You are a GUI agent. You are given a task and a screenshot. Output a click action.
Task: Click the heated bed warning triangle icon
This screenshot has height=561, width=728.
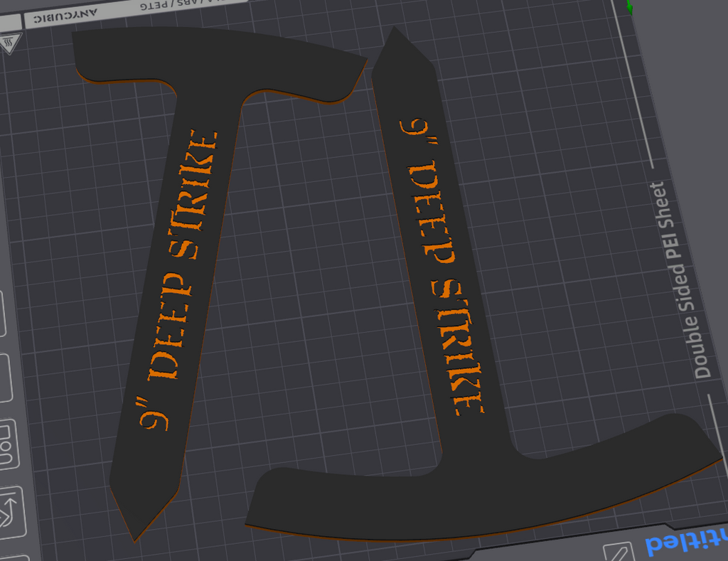(x=9, y=47)
